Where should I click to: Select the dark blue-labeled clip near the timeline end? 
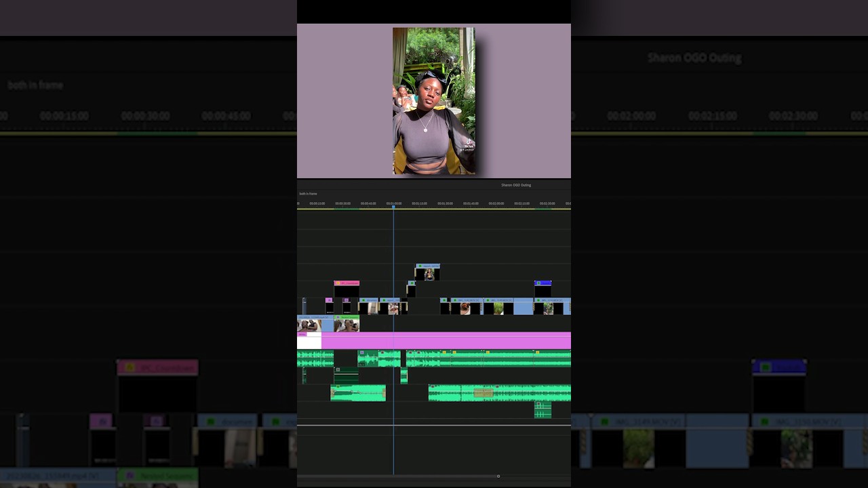point(542,289)
